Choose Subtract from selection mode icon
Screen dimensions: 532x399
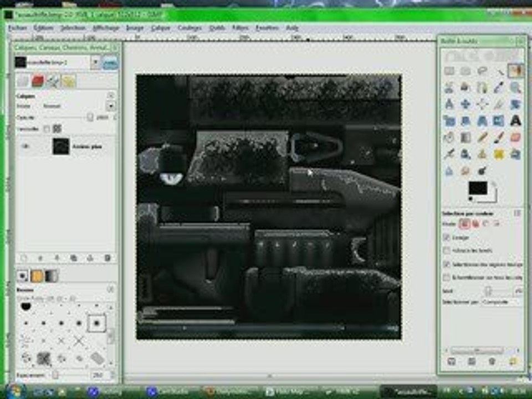coord(486,223)
